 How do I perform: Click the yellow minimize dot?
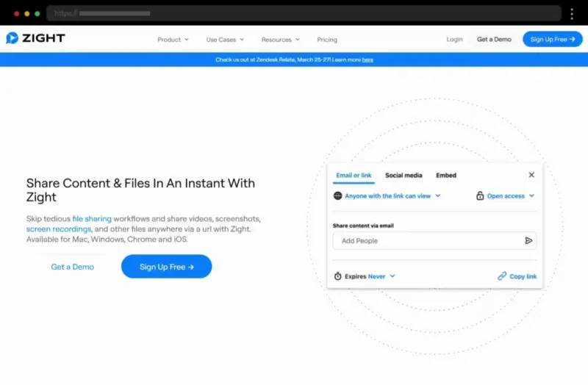(26, 13)
